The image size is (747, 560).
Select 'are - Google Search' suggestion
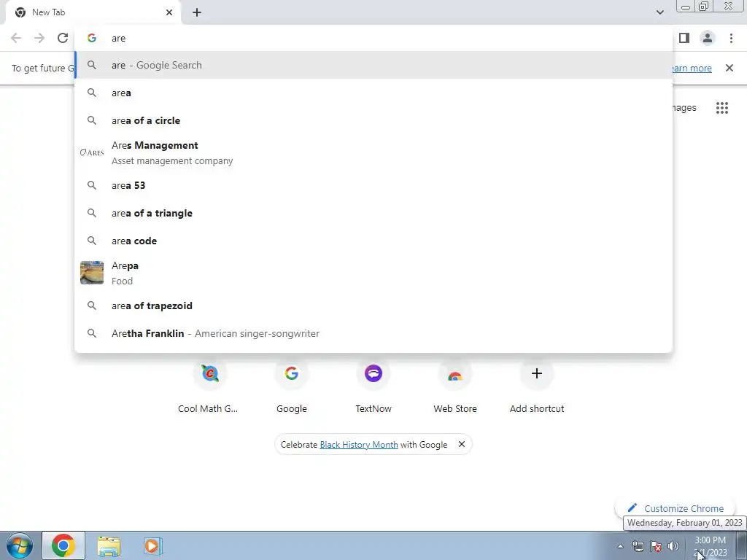[x=373, y=65]
